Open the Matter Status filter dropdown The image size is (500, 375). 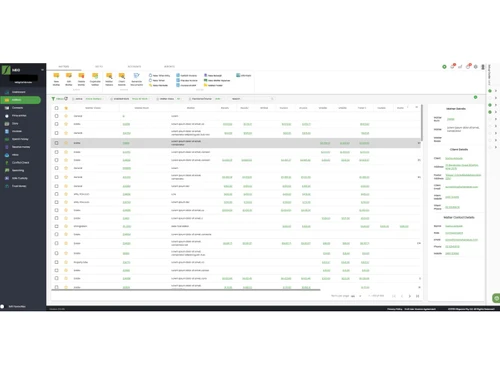[169, 99]
